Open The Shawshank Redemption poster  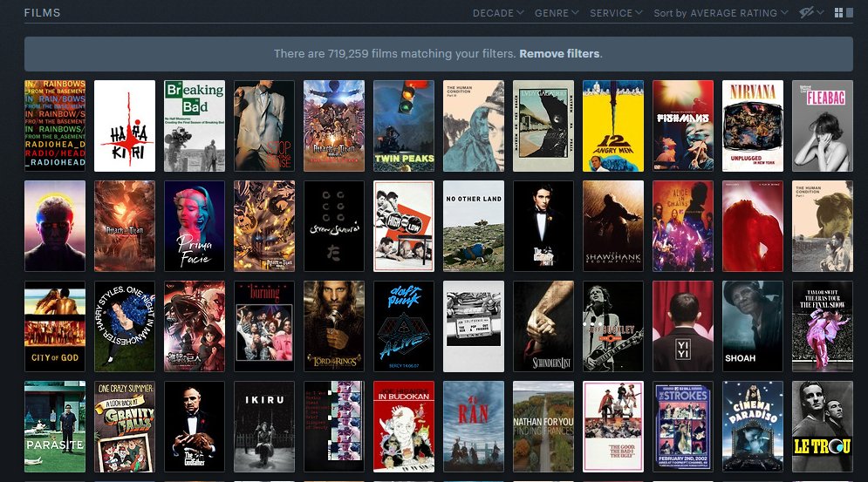pos(612,226)
